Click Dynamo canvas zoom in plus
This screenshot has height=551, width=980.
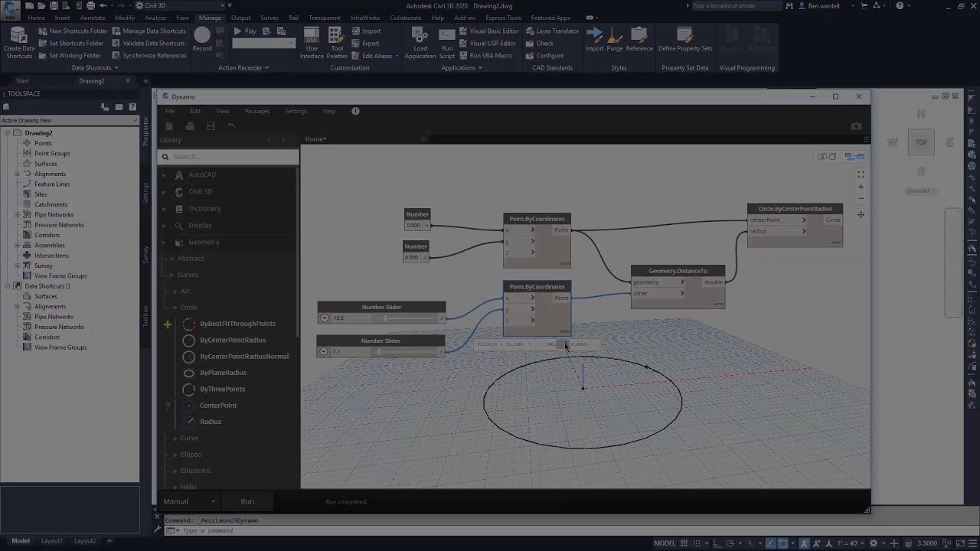(861, 187)
